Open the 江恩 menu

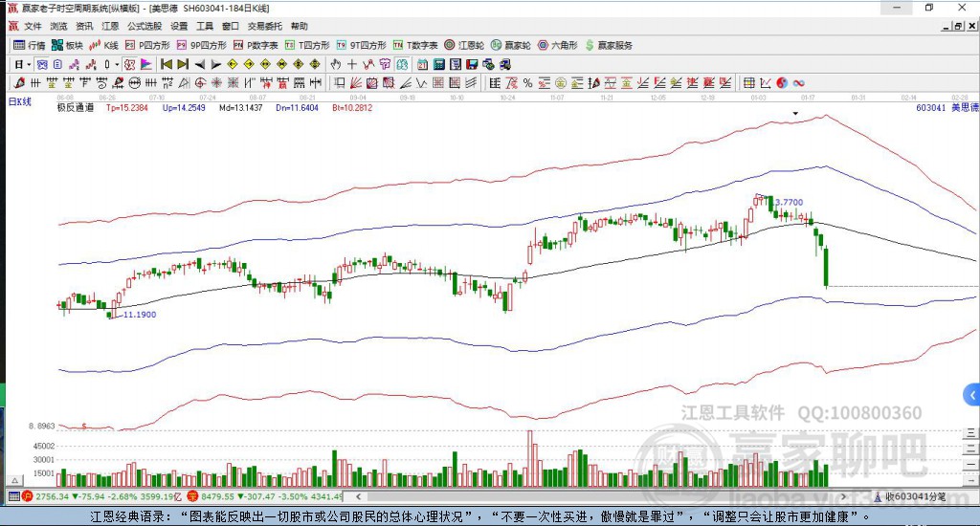point(110,26)
